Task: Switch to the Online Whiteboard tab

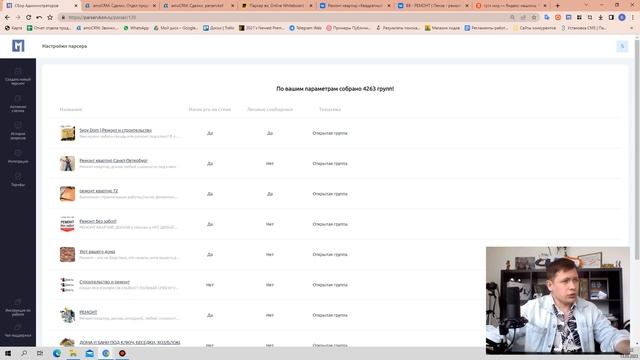Action: pos(277,6)
